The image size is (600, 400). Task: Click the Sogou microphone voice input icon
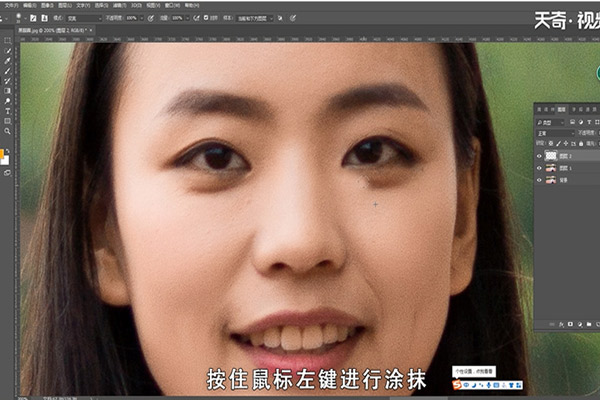click(489, 385)
